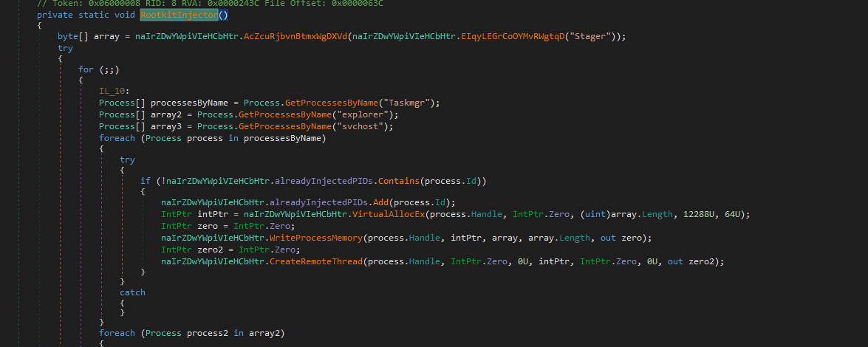Click alreadyInjectedPIDs in the if condition
The height and width of the screenshot is (347, 868).
click(324, 181)
